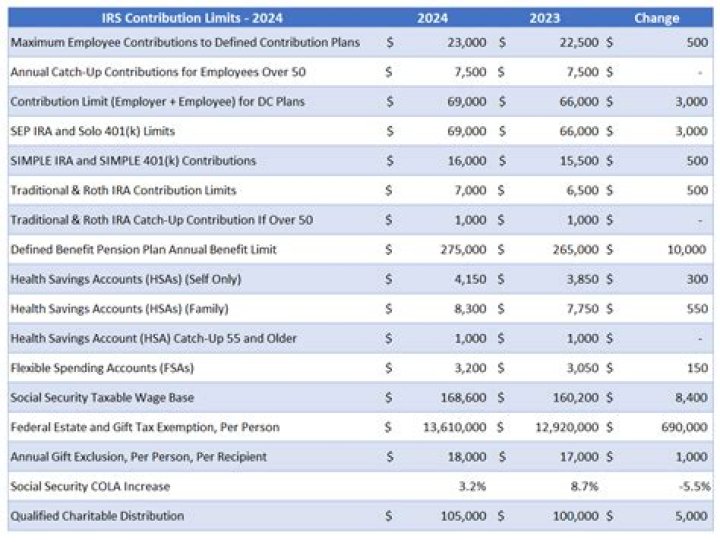Image resolution: width=720 pixels, height=542 pixels.
Task: Click the 12,920,000 estate exemption value
Action: click(x=567, y=427)
